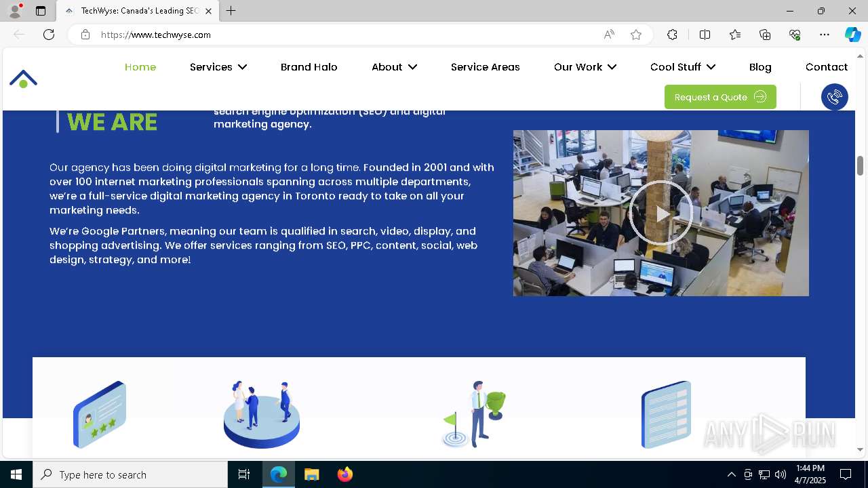Click the browser profile icon
Screen dimensions: 868x488
15,11
